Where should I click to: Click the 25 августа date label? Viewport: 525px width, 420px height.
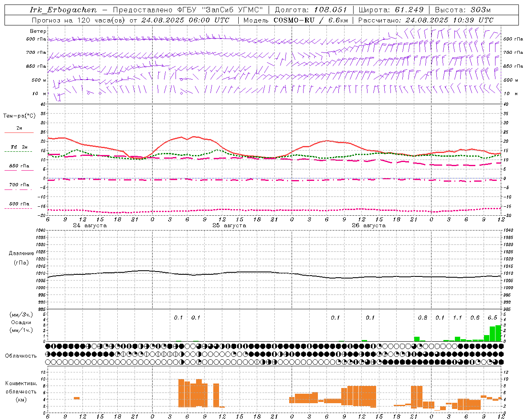point(229,226)
